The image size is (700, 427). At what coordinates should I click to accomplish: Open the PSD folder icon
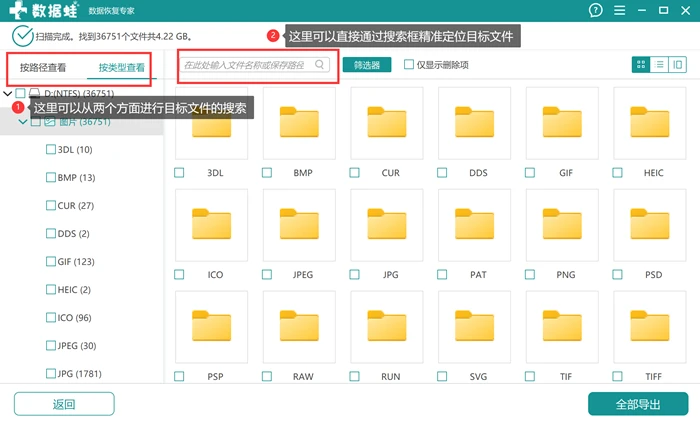click(650, 225)
